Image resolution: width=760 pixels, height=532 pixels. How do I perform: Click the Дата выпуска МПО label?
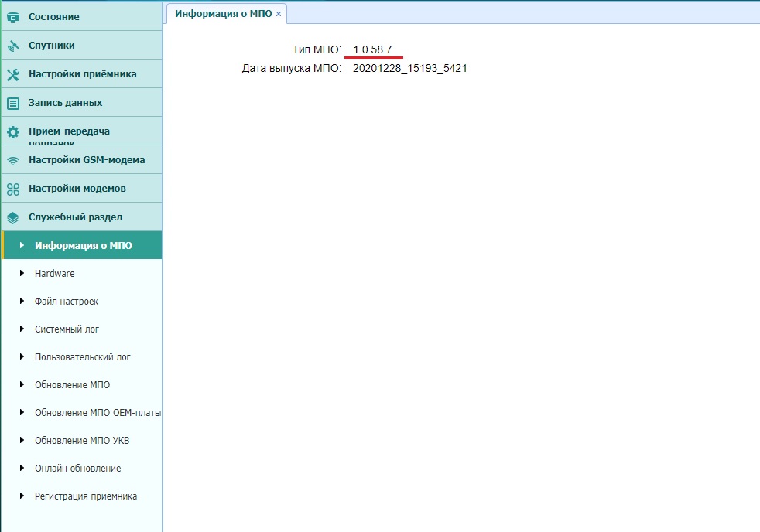point(292,68)
